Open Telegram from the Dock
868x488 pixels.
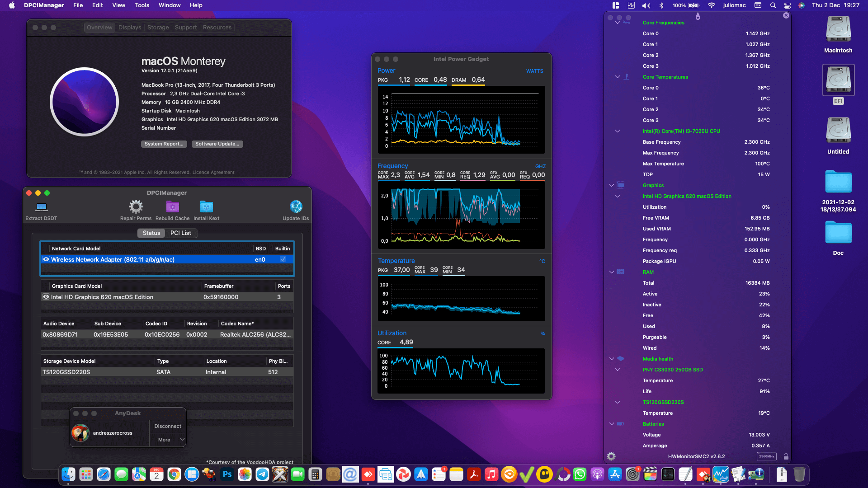[262, 474]
